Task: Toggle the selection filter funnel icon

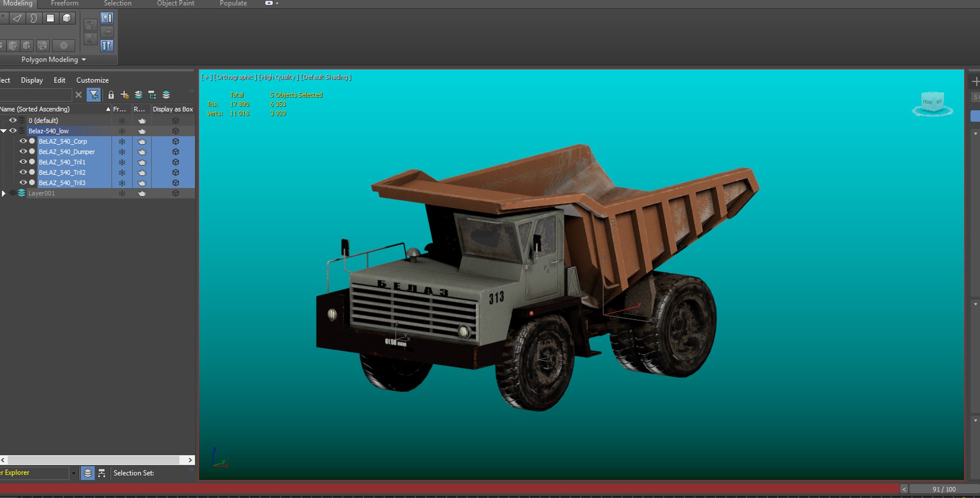Action: (x=94, y=95)
